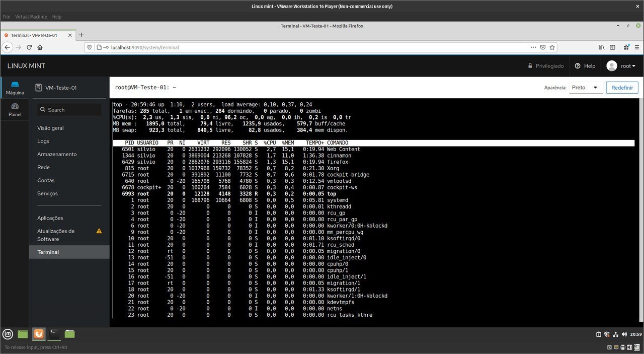Viewport: 644px width, 354px height.
Task: Click the sidebar Search field
Action: pyautogui.click(x=69, y=110)
